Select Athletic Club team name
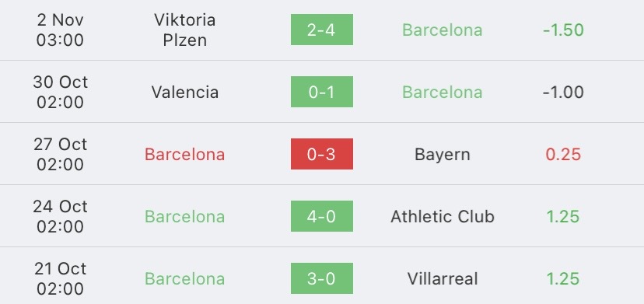Screen dimensions: 644x304 (x=443, y=216)
